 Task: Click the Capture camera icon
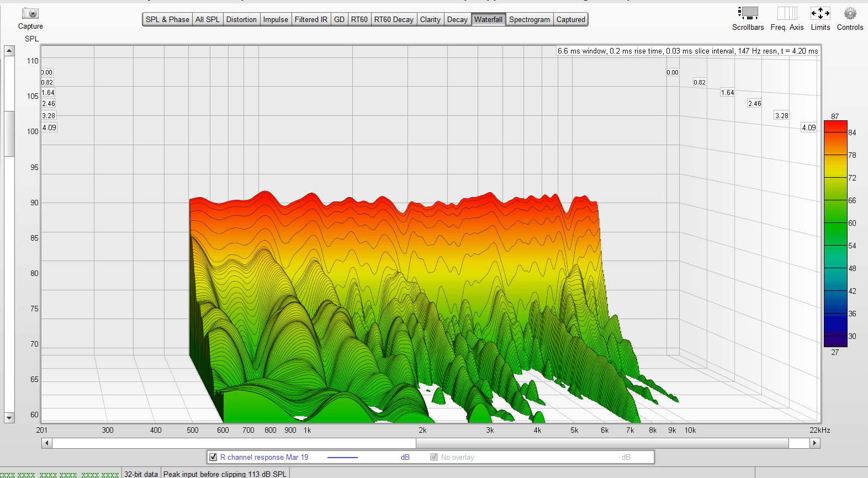[x=30, y=13]
